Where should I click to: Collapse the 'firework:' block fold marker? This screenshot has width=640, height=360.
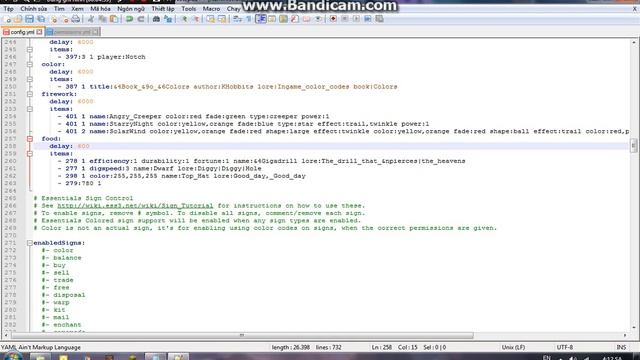click(x=30, y=94)
